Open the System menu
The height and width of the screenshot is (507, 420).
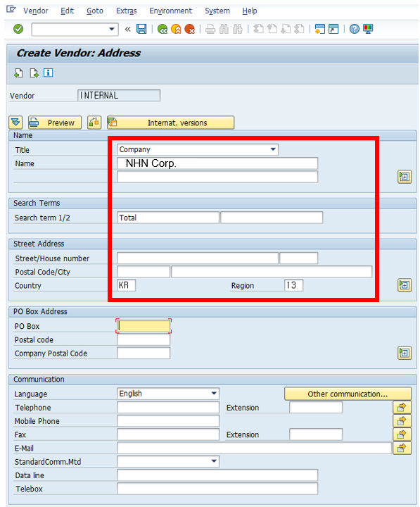pyautogui.click(x=217, y=11)
